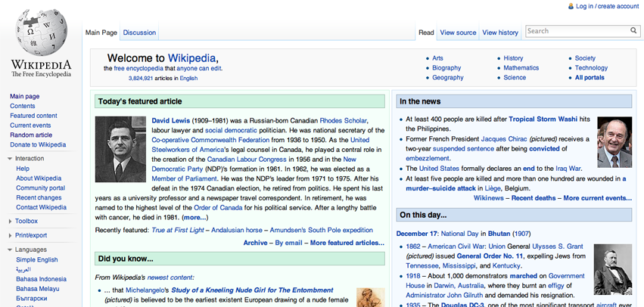Open the Andalusian horse link
The image size is (644, 307).
(237, 230)
